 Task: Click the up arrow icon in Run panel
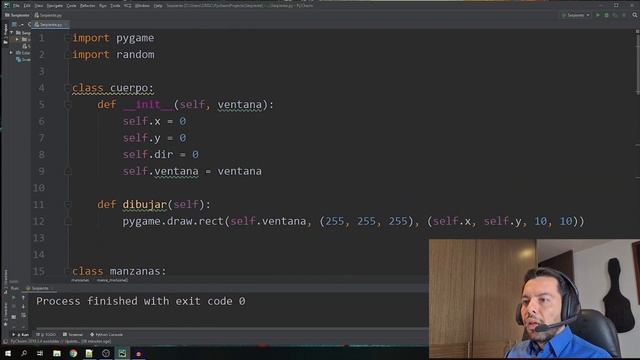pyautogui.click(x=23, y=298)
